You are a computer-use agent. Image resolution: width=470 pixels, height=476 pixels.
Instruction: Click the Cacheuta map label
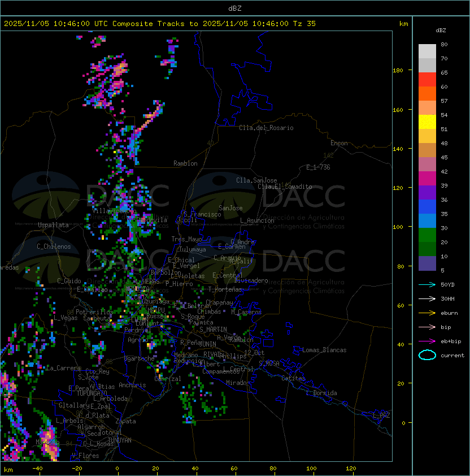pos(97,318)
